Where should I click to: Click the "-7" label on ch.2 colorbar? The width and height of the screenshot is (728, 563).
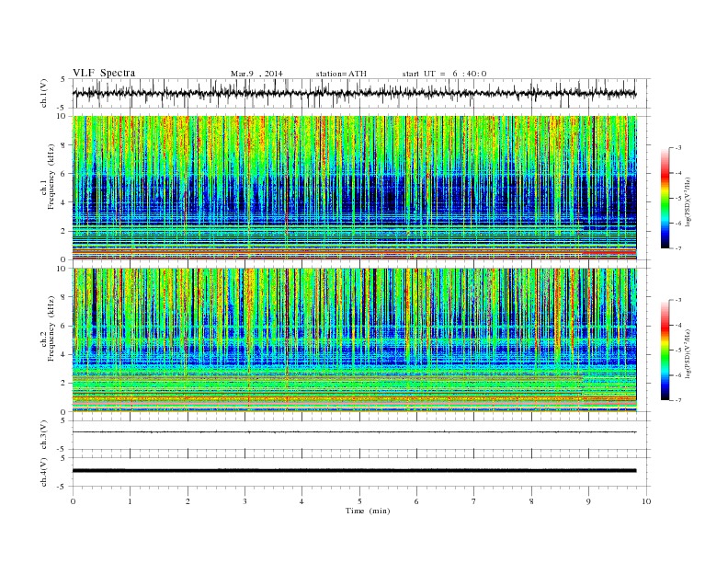click(x=678, y=400)
